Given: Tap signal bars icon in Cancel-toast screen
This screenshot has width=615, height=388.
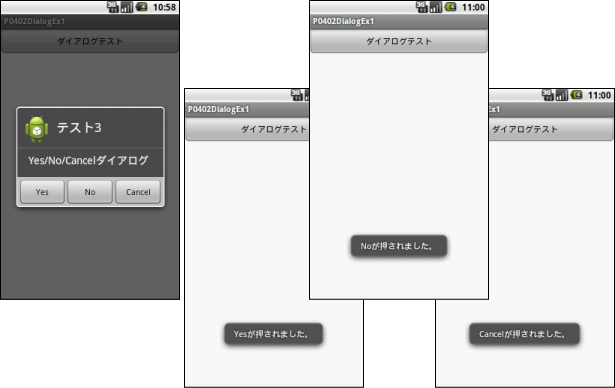Looking at the screenshot, I should click(562, 95).
